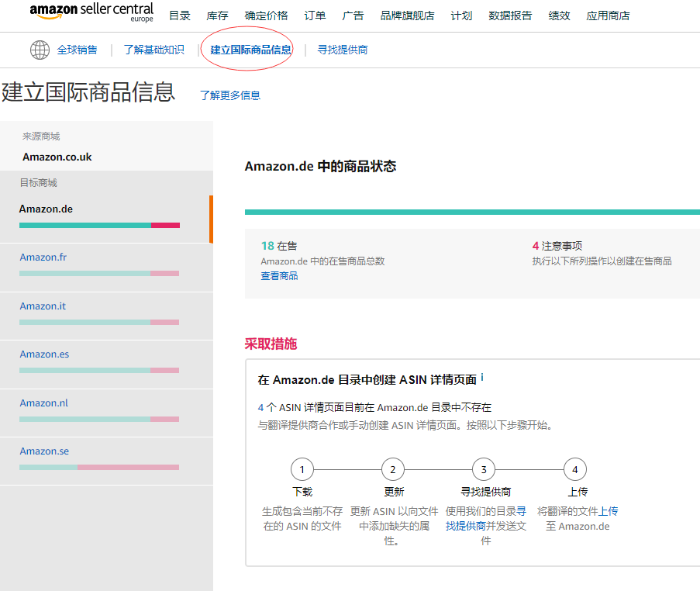This screenshot has width=700, height=591.
Task: Click the 查看商品 link
Action: coord(279,276)
